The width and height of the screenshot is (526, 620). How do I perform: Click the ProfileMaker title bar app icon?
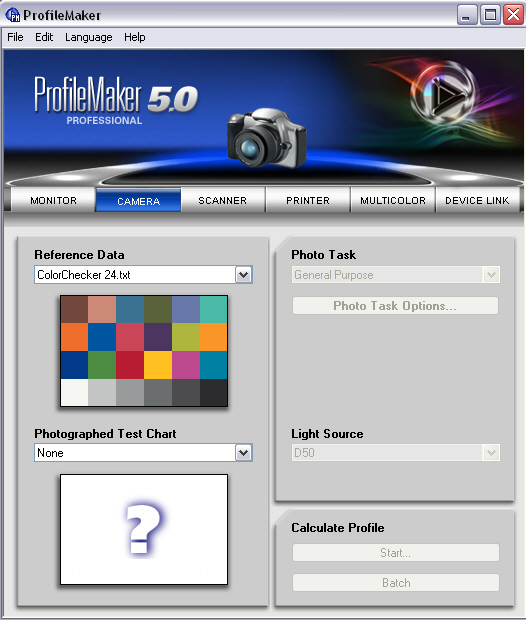pyautogui.click(x=13, y=15)
